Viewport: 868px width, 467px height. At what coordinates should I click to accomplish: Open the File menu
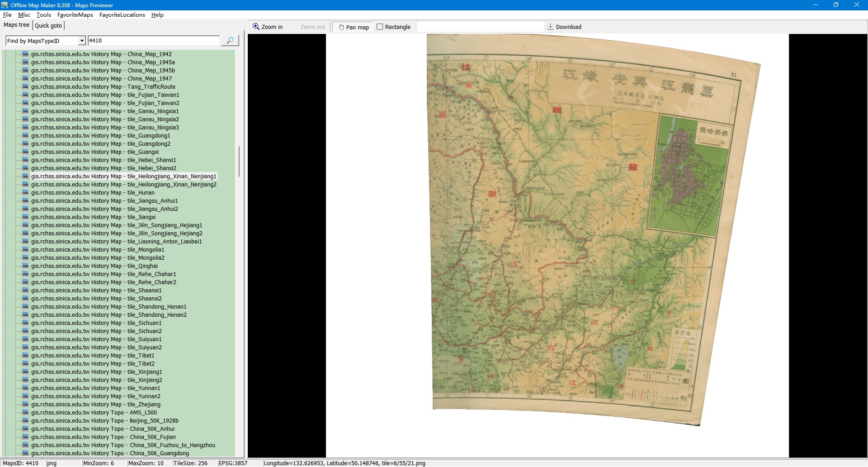(7, 15)
